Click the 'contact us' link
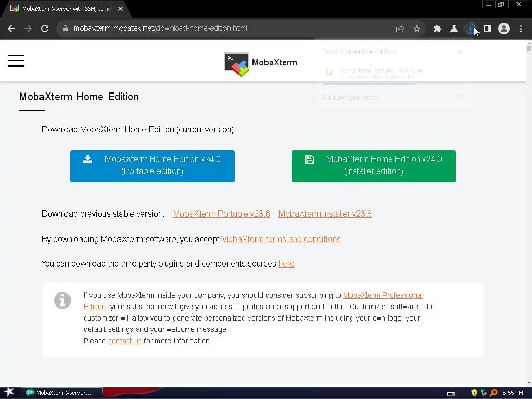532x399 pixels. (125, 341)
